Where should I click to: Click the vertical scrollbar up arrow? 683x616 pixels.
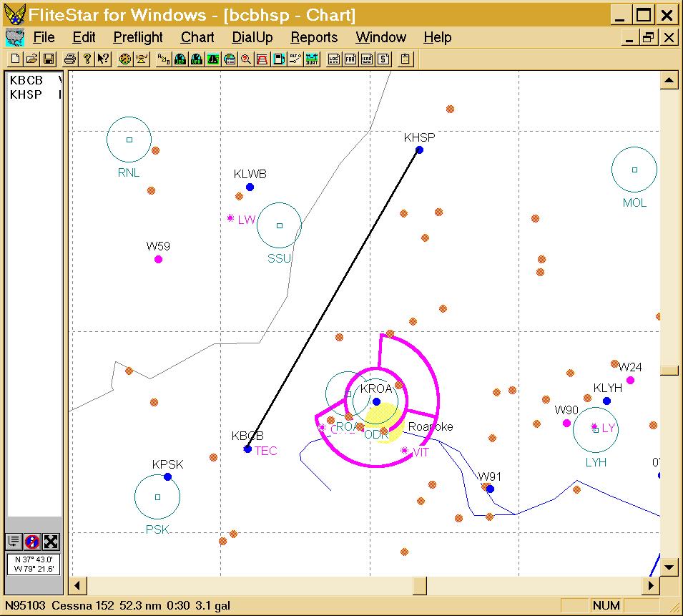[x=669, y=80]
